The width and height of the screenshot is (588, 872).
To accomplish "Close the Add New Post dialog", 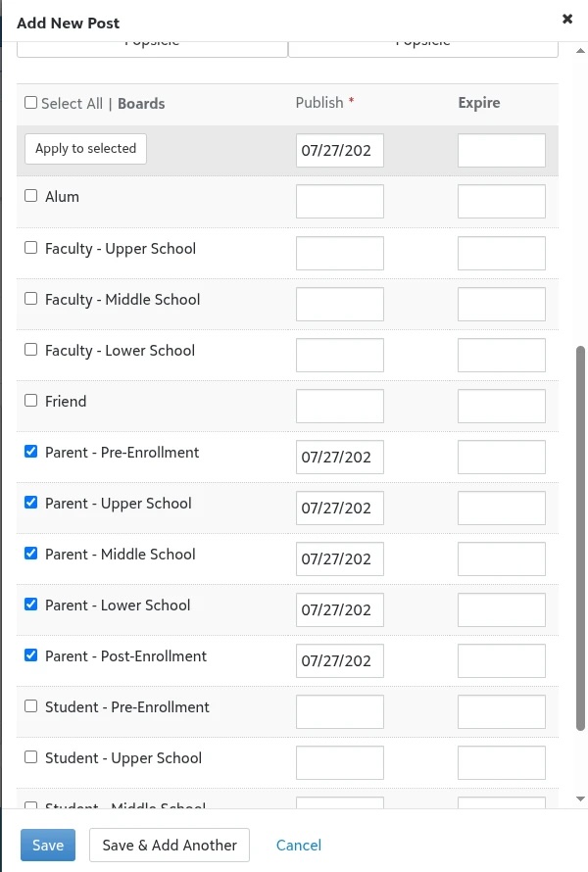I will 566,19.
